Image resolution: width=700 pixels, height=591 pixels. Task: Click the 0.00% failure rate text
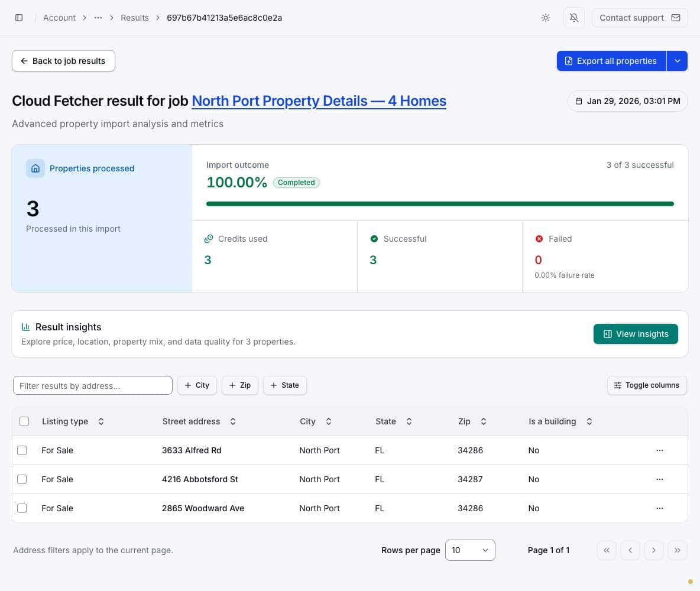564,275
